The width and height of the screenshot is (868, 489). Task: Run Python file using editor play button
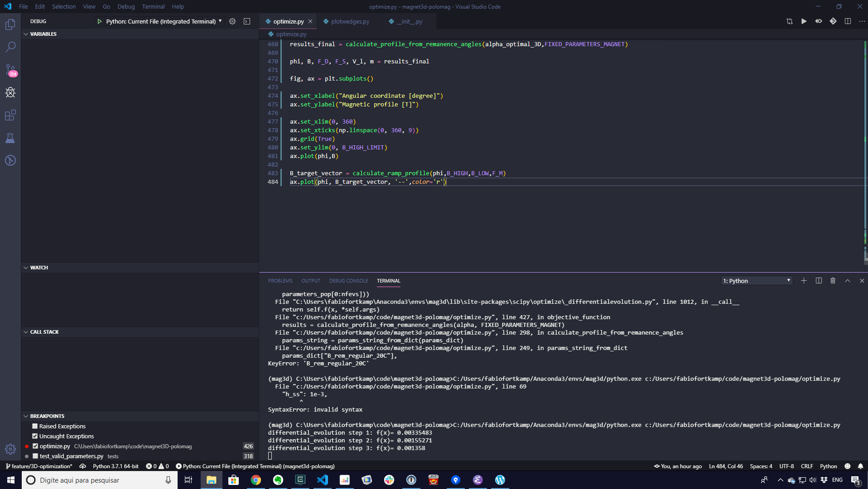804,21
